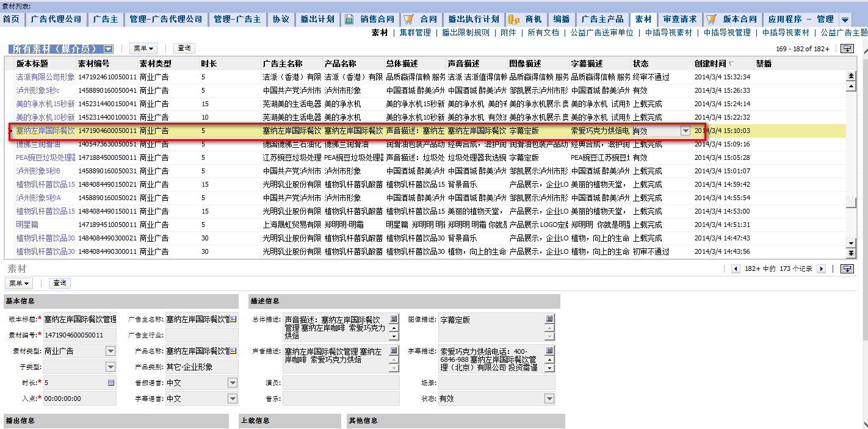Expand 所有素材（媒介员）view dropdown
Screen dimensions: 868x429
click(x=108, y=49)
